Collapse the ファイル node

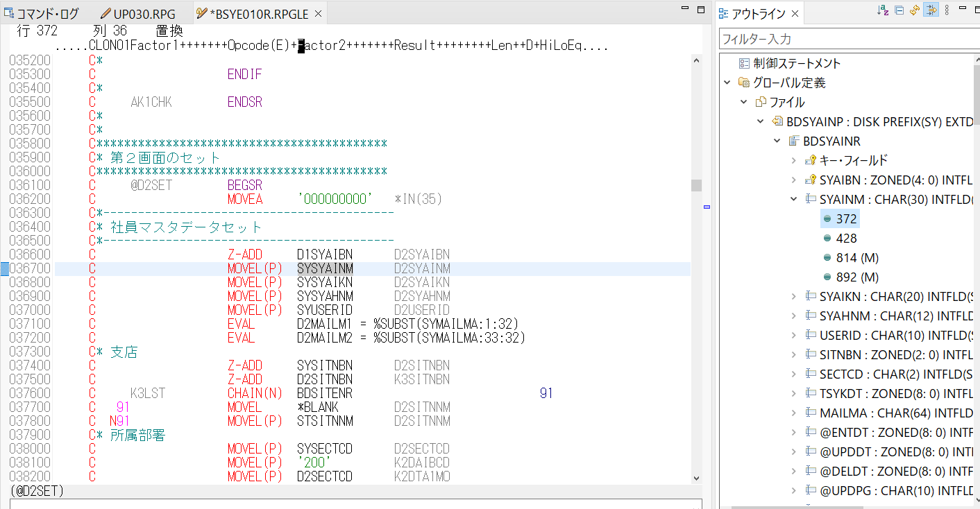[x=743, y=102]
